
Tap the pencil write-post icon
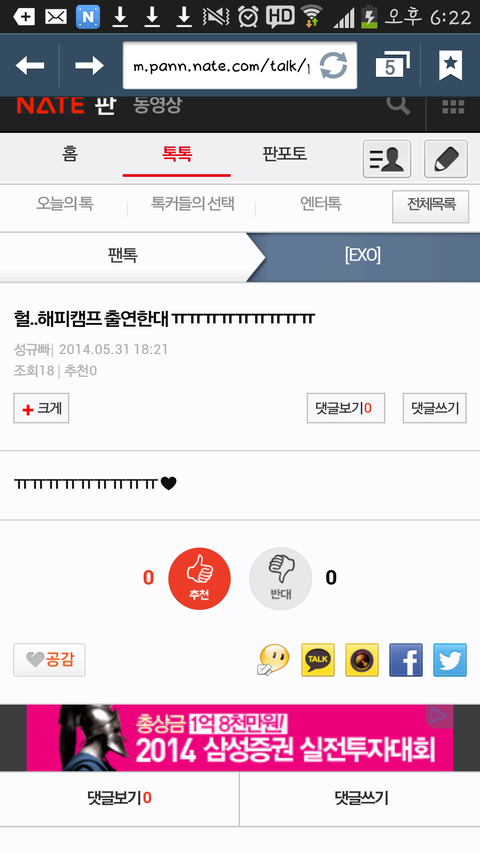coord(446,159)
